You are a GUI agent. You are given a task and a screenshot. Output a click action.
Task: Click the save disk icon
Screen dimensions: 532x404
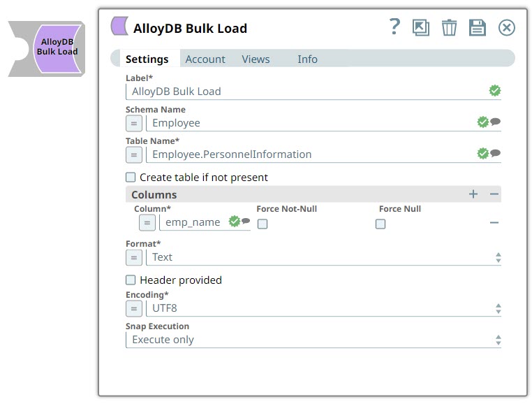pos(477,27)
